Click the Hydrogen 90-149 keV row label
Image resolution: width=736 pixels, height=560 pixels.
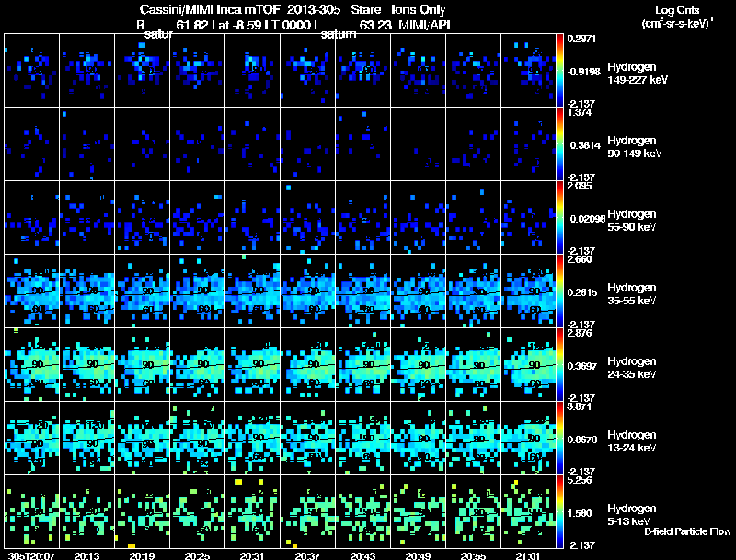(637, 146)
